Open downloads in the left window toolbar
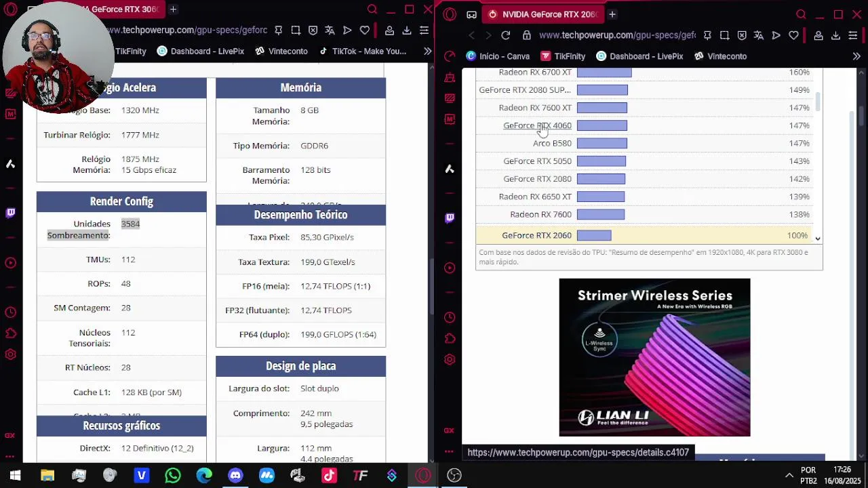Viewport: 868px width, 488px height. (406, 30)
